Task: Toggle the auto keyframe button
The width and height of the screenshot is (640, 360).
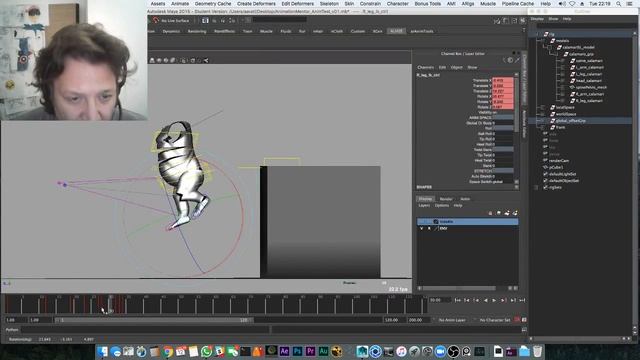Action: coord(517,320)
